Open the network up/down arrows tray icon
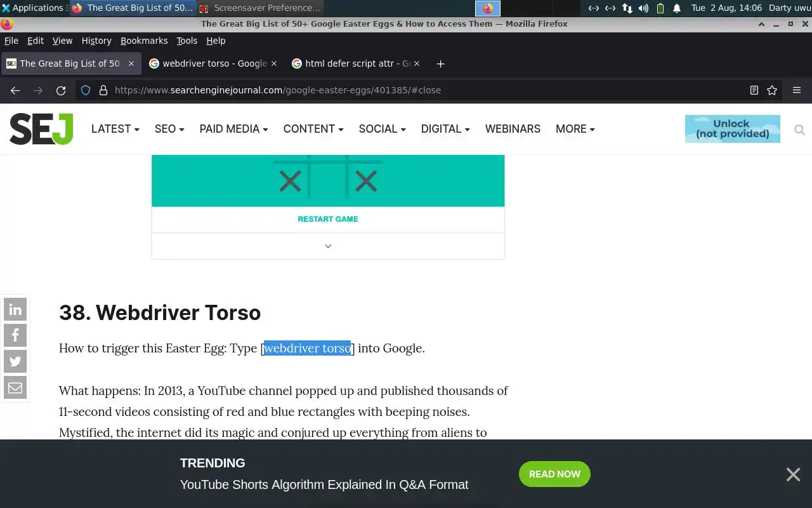812x508 pixels. tap(627, 8)
